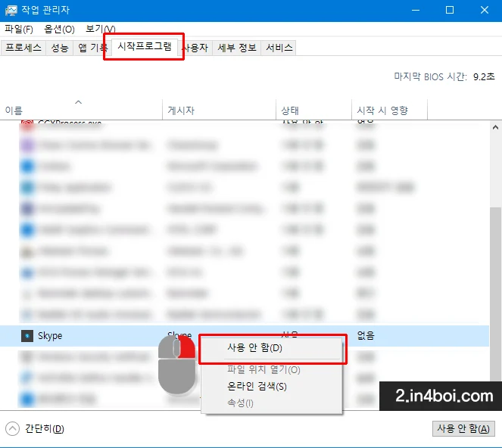Select the 시작프로그램 tab
The width and height of the screenshot is (502, 448).
145,47
